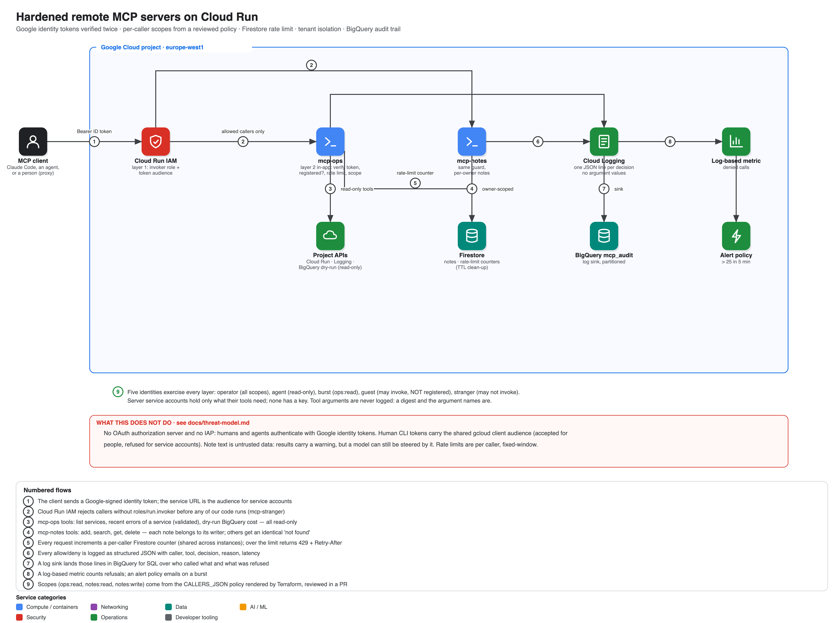Click the 'rate-limit counter' edge label
Image resolution: width=840 pixels, height=623 pixels.
(415, 173)
